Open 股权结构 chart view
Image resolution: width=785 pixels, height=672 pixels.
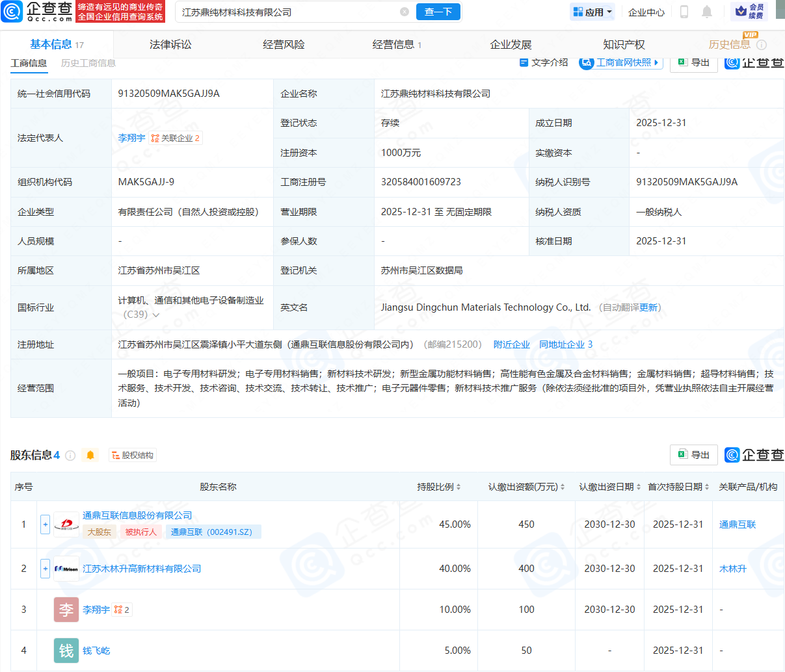pos(133,456)
